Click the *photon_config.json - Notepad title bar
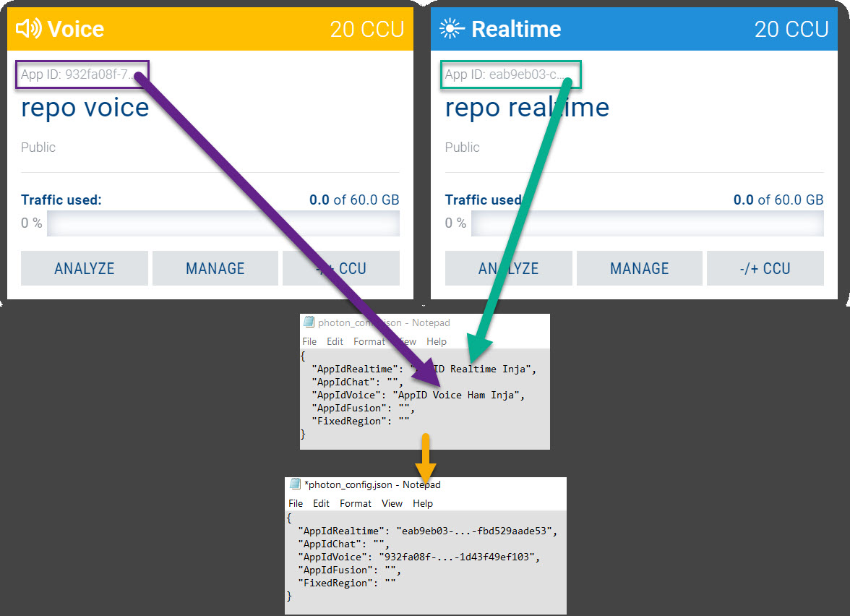This screenshot has height=616, width=850. tap(426, 484)
